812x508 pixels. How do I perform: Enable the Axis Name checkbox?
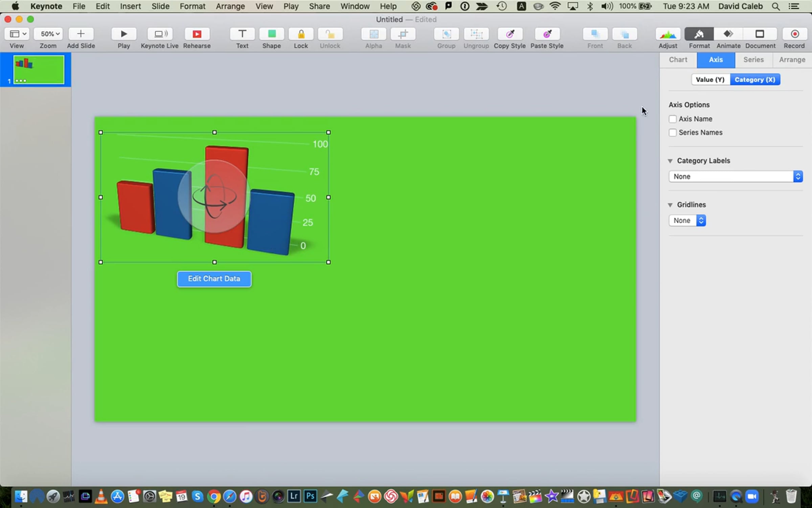coord(673,119)
